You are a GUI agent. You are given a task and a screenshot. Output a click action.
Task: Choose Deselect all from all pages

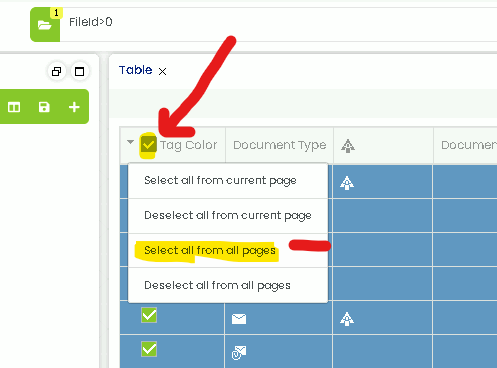click(228, 285)
